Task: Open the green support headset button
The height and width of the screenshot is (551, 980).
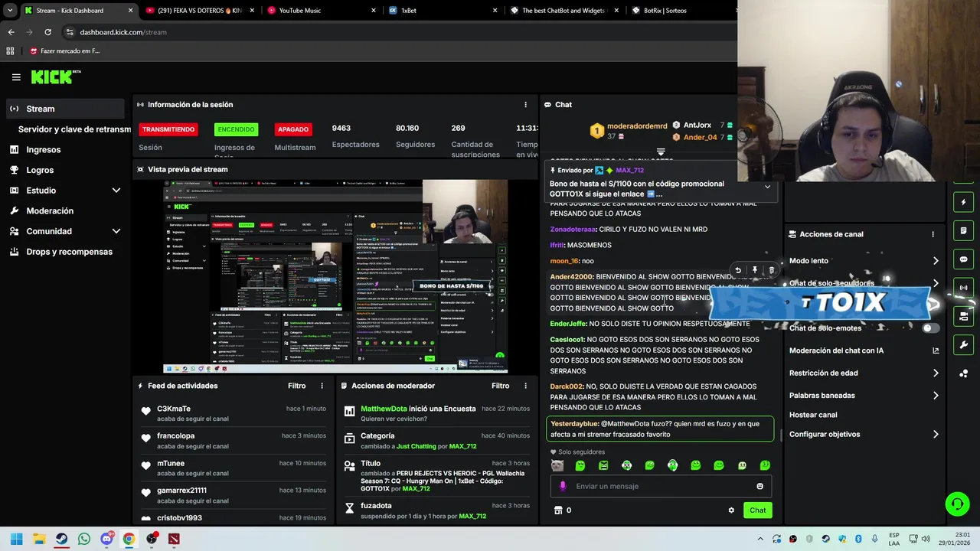Action: 957,504
